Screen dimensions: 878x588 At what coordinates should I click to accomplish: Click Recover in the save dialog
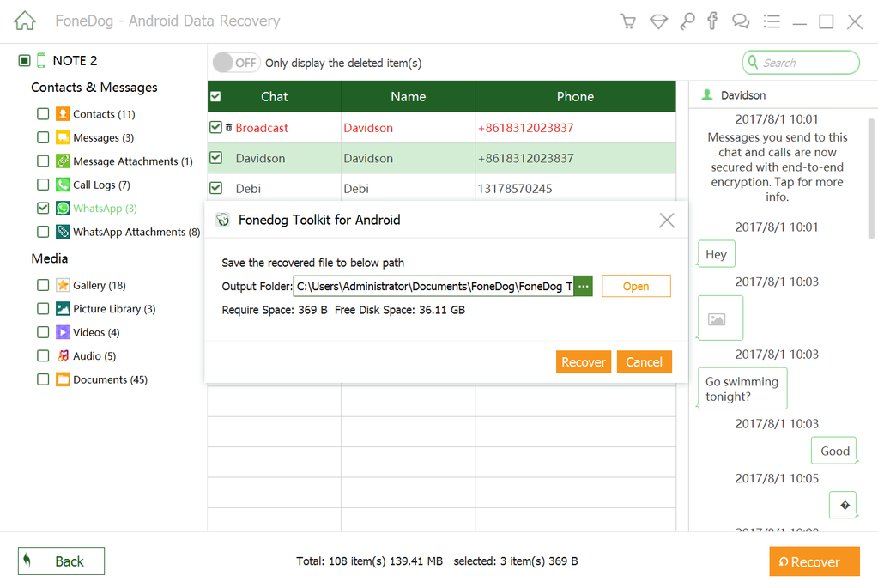(583, 361)
